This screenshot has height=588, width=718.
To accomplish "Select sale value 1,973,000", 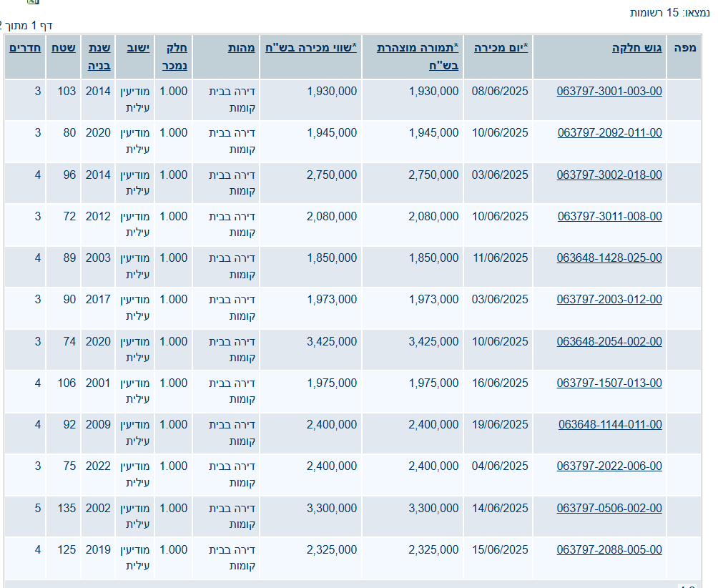I will (332, 300).
